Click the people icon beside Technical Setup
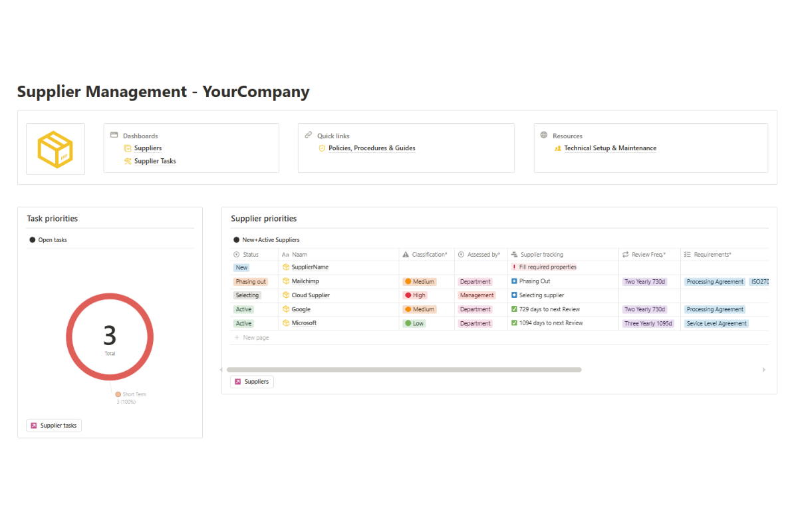Viewport: 798px width, 532px height. [558, 148]
